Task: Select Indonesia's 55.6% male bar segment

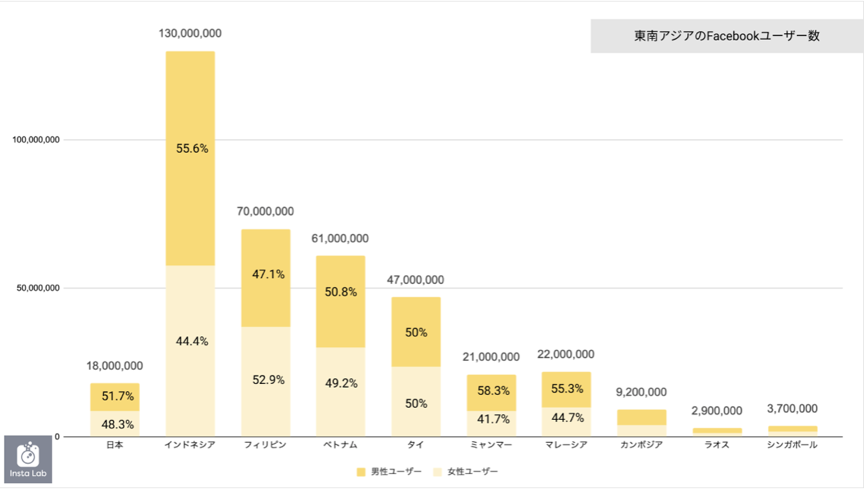Action: [191, 159]
